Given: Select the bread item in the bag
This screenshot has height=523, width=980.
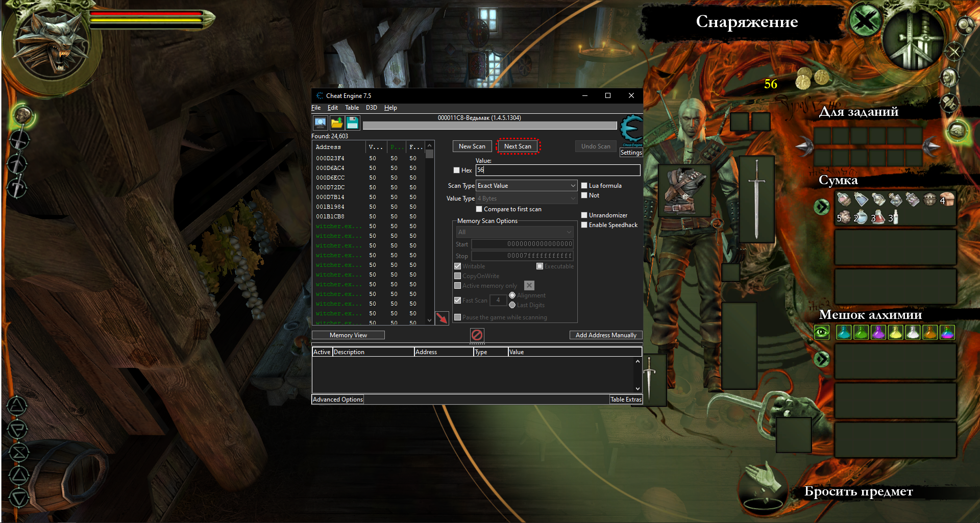Looking at the screenshot, I should pyautogui.click(x=947, y=199).
